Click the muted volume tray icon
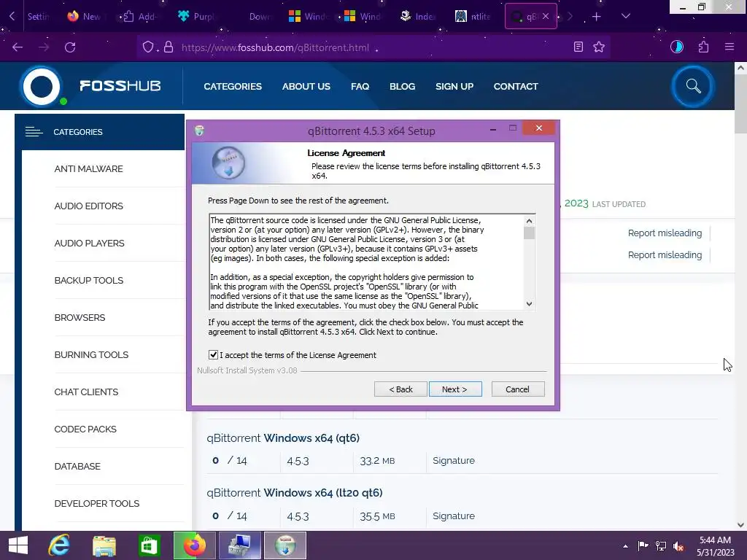The image size is (747, 560). (x=678, y=545)
